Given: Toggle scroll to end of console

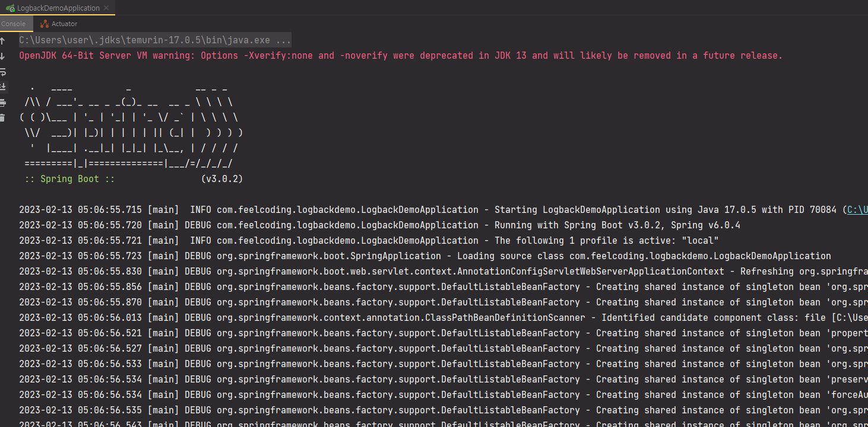Looking at the screenshot, I should point(2,87).
